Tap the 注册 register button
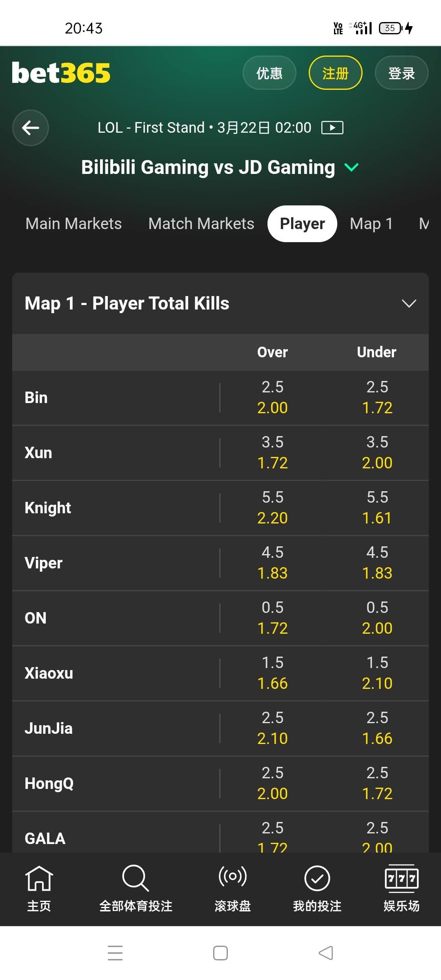The image size is (441, 980). pos(335,73)
